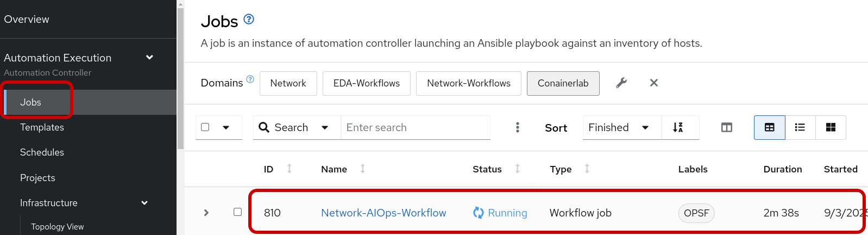This screenshot has height=235, width=868.
Task: Open Templates in the sidebar
Action: (42, 127)
